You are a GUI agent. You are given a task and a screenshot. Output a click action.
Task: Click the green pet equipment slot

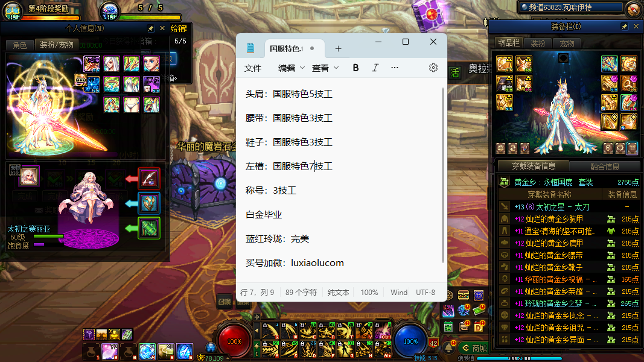pos(148,228)
